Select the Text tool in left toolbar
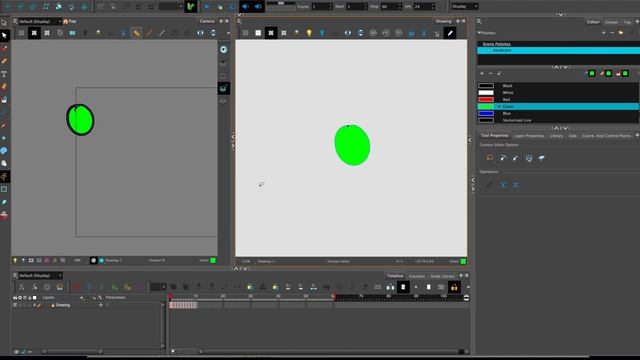This screenshot has height=360, width=640. tap(4, 74)
